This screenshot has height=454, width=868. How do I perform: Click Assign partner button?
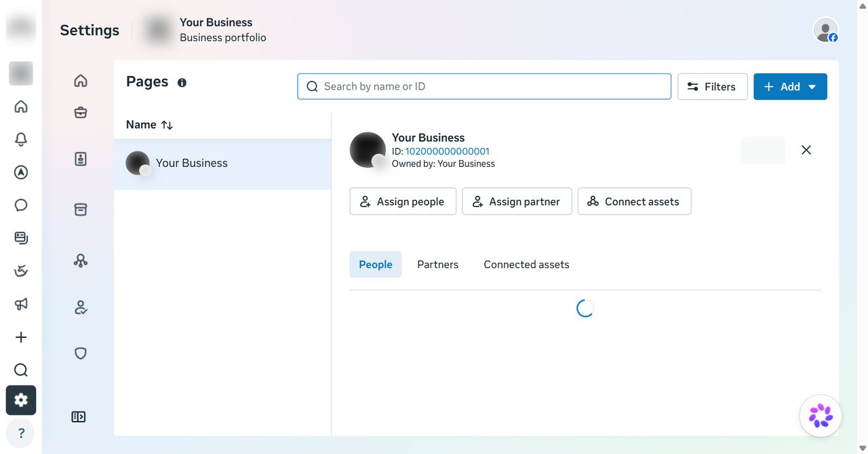coord(517,202)
